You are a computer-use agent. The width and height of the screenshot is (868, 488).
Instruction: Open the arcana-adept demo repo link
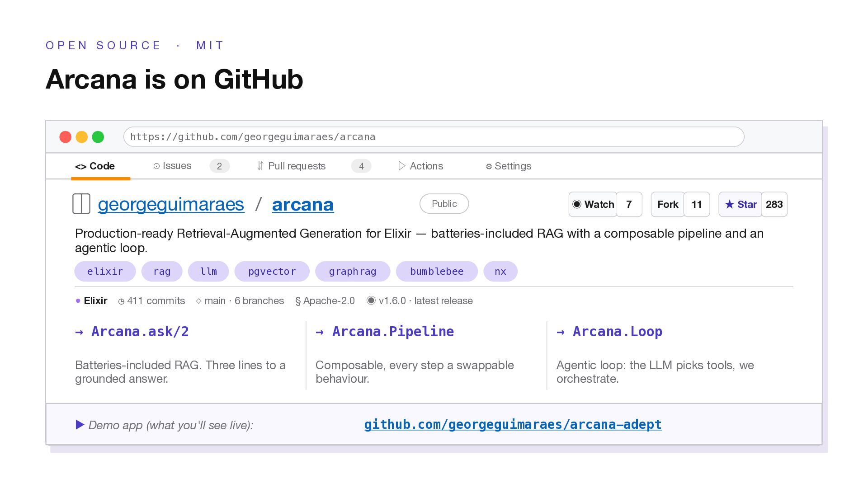tap(513, 424)
